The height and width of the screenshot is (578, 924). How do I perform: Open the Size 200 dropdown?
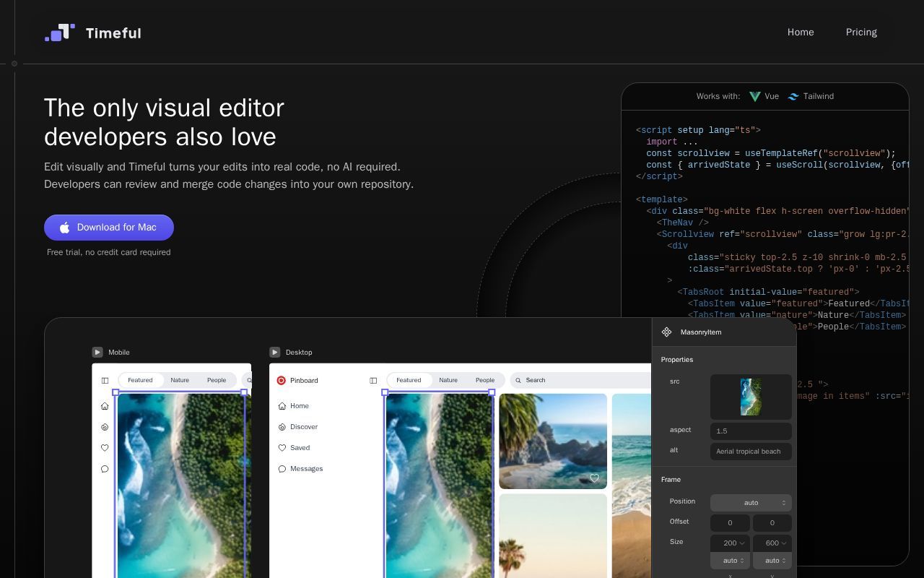click(730, 543)
